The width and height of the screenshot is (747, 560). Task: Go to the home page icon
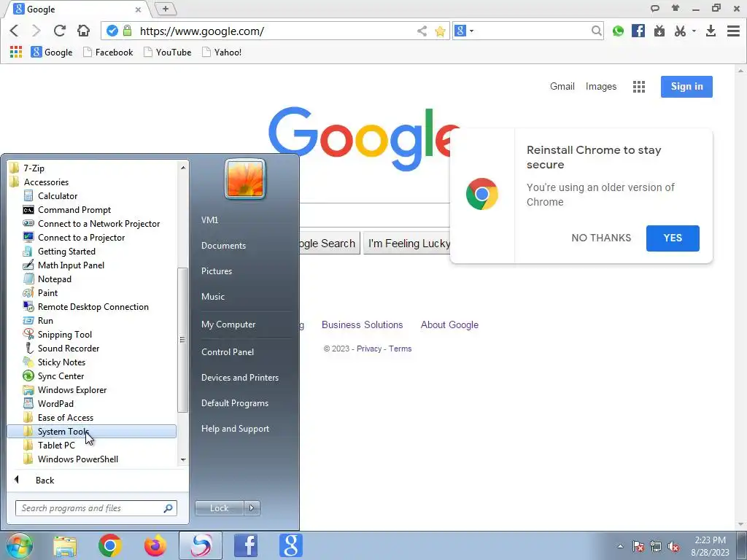83,31
